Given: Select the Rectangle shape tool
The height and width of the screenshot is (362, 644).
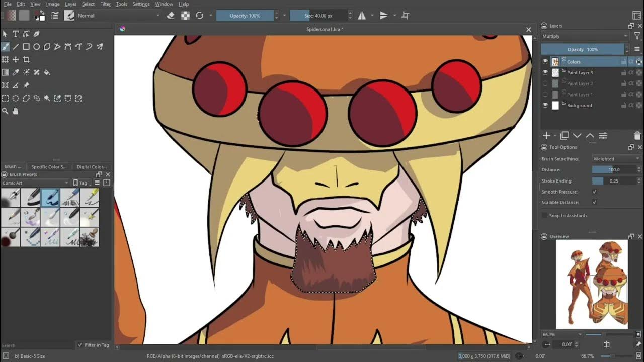Looking at the screenshot, I should [26, 47].
